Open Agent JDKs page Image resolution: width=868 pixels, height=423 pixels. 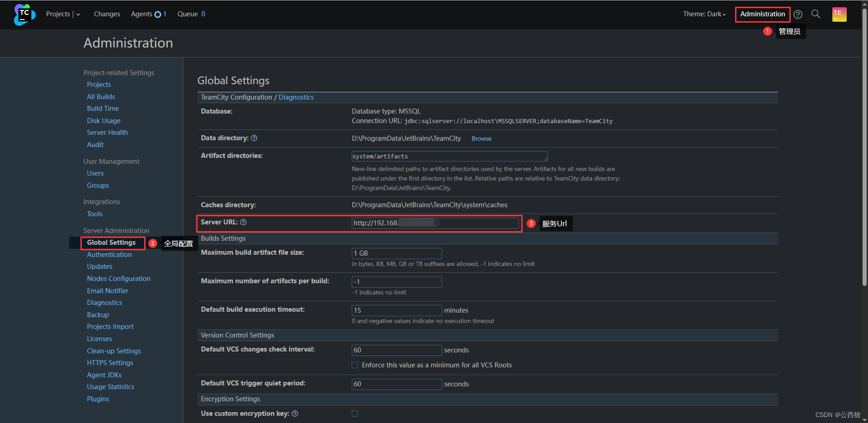pos(104,375)
